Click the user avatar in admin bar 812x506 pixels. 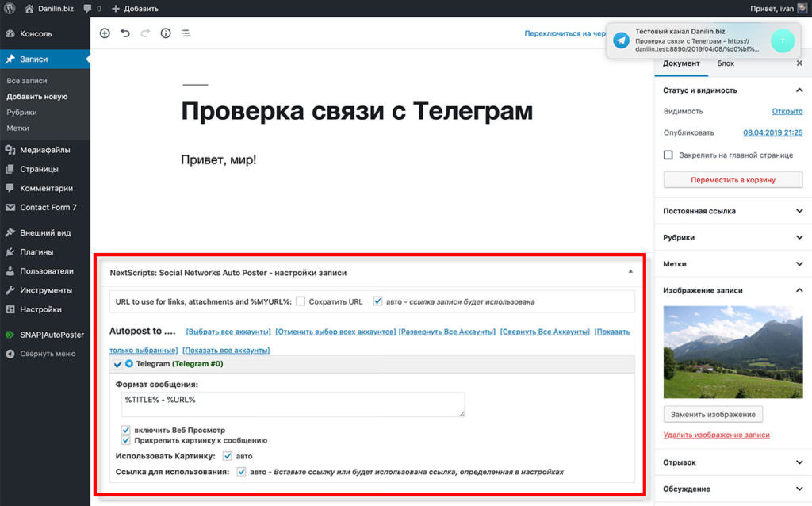802,8
